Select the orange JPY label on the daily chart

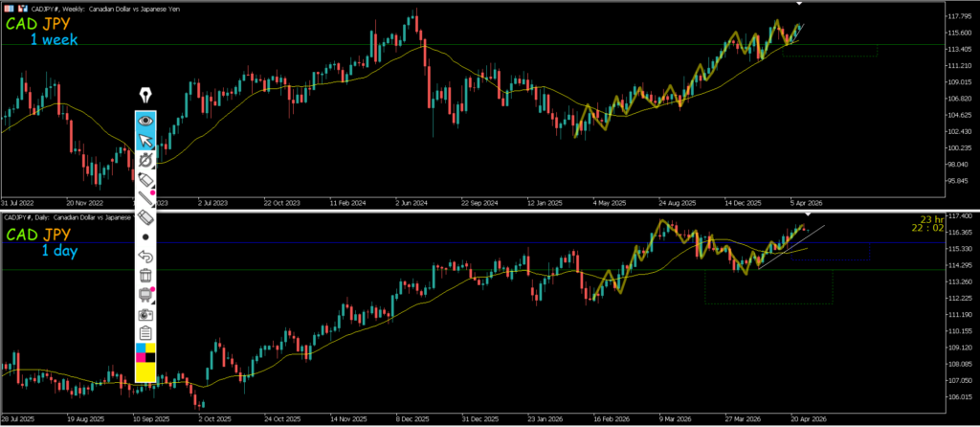point(56,236)
